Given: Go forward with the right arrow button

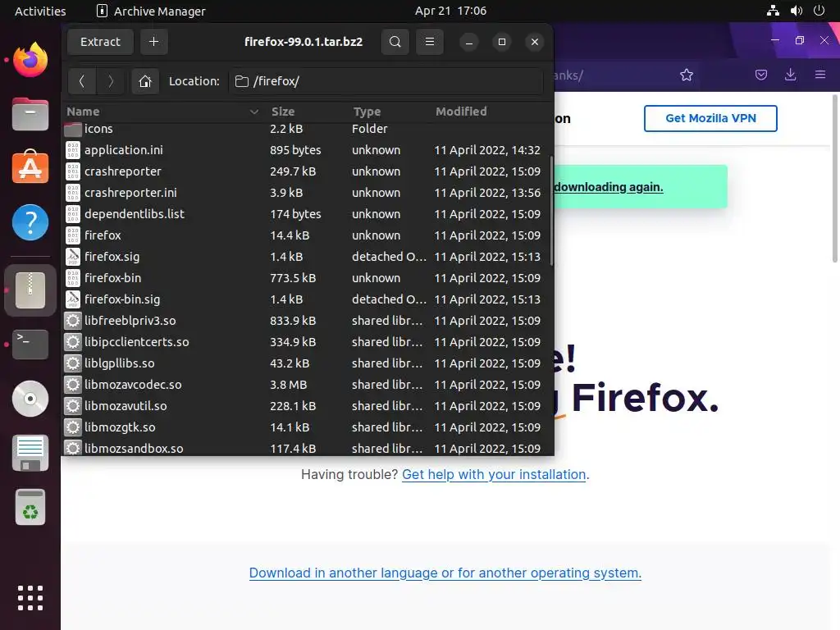Looking at the screenshot, I should (x=111, y=81).
